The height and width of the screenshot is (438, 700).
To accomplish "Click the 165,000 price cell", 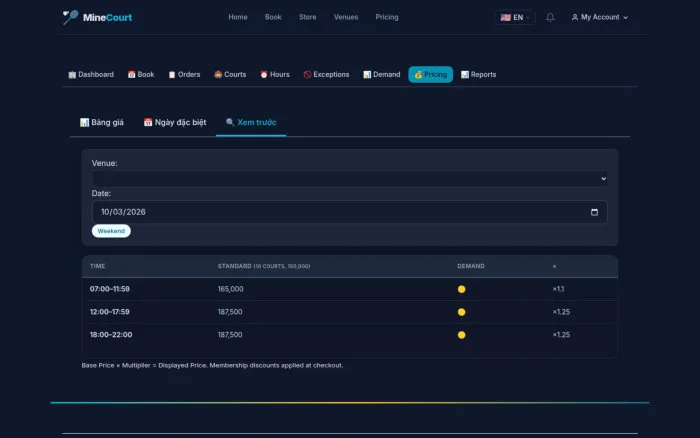I will point(230,289).
